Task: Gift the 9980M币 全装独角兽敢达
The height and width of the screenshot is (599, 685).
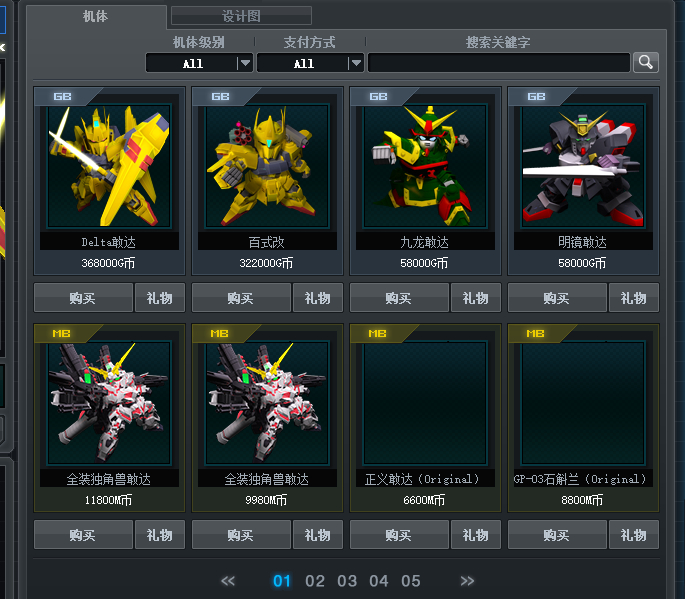Action: pos(318,534)
